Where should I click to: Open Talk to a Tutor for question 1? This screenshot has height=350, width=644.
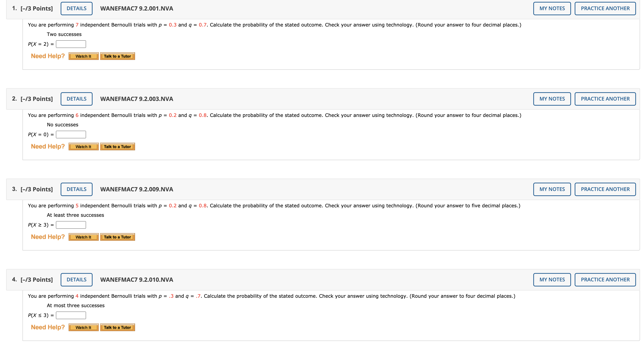(x=117, y=56)
